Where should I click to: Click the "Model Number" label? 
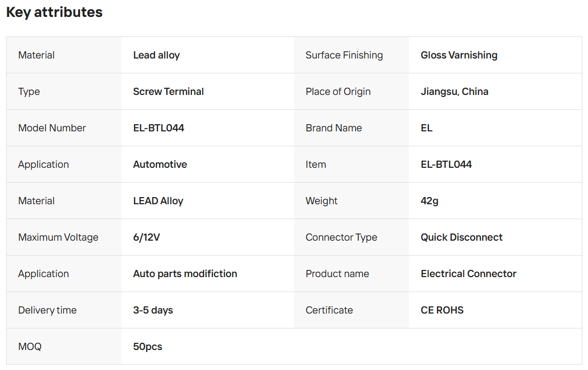[52, 128]
